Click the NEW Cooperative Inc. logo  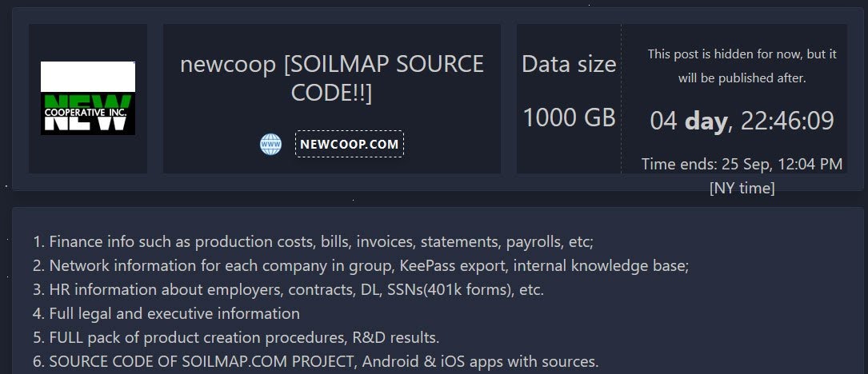88,98
